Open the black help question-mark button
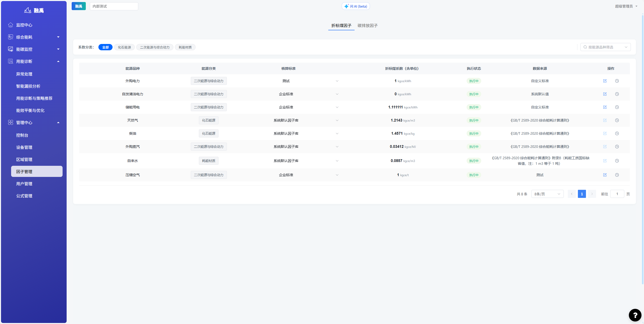Image resolution: width=644 pixels, height=324 pixels. pos(635,315)
